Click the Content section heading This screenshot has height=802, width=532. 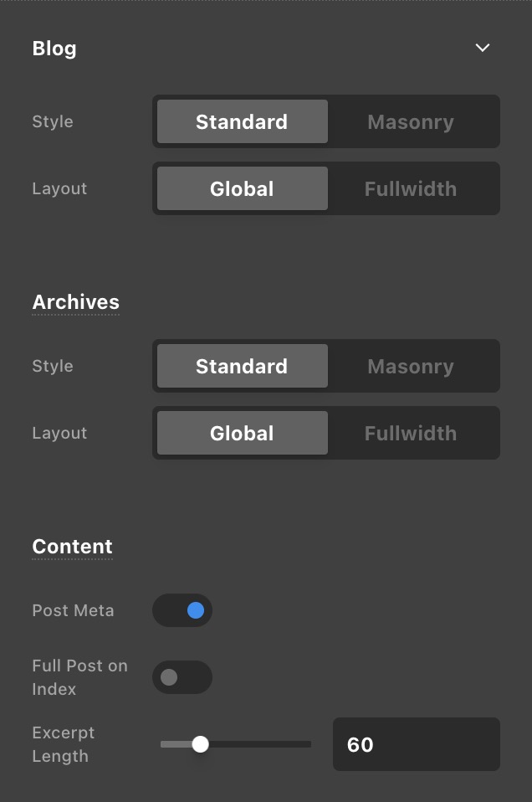coord(72,547)
